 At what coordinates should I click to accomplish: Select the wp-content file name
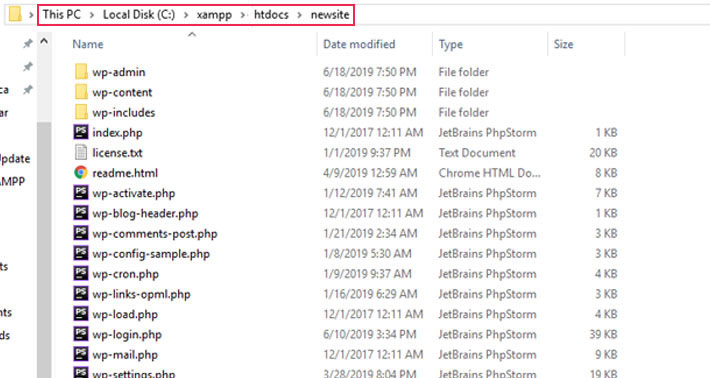pos(122,92)
